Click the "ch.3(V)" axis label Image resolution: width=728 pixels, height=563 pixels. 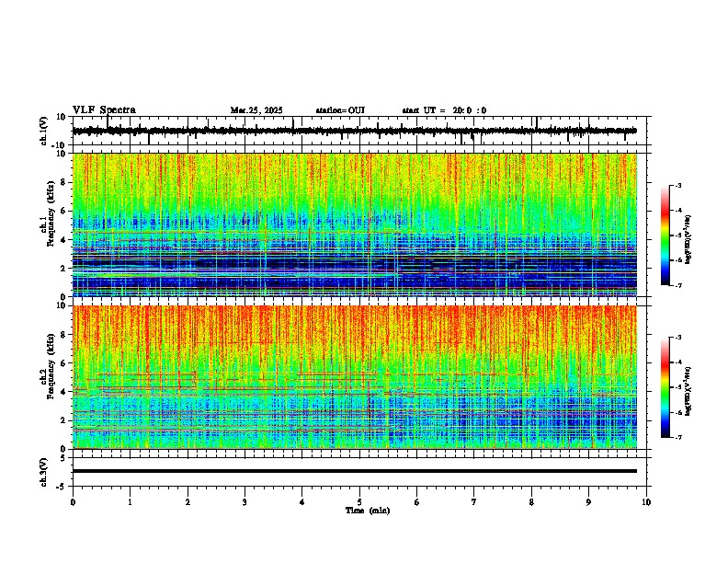pos(44,472)
